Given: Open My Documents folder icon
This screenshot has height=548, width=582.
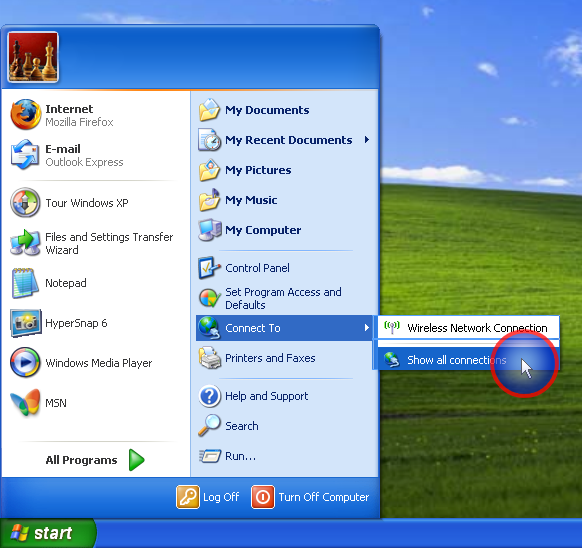Looking at the screenshot, I should 209,110.
